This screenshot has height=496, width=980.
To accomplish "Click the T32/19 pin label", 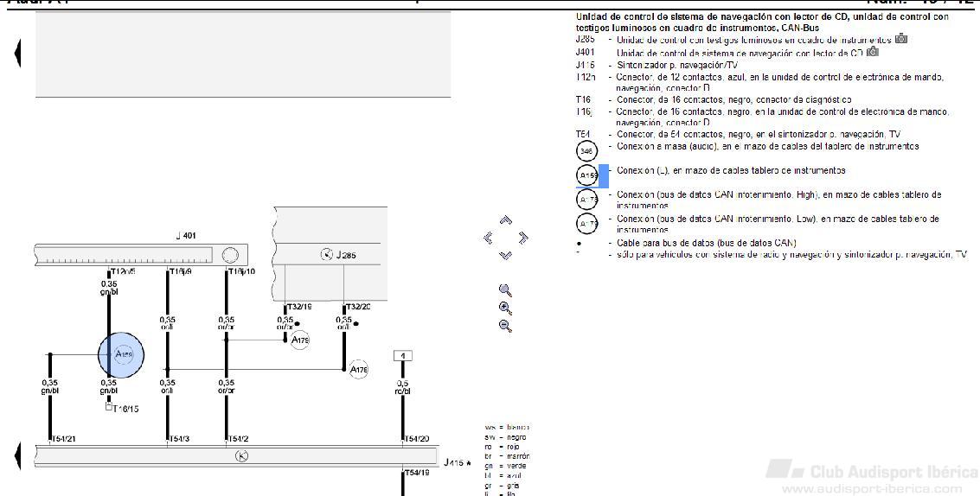I will (300, 307).
